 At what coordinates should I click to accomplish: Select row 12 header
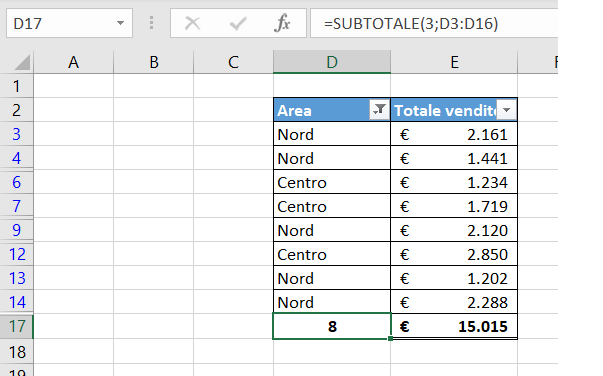pos(17,254)
